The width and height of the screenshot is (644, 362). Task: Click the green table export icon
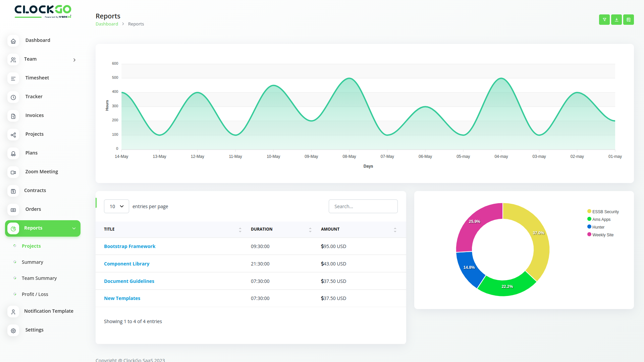[x=628, y=20]
